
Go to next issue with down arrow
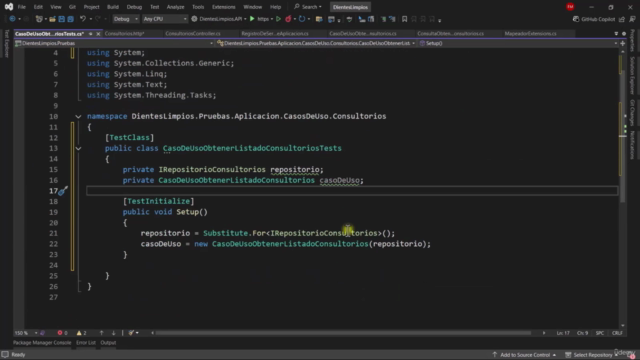113,333
